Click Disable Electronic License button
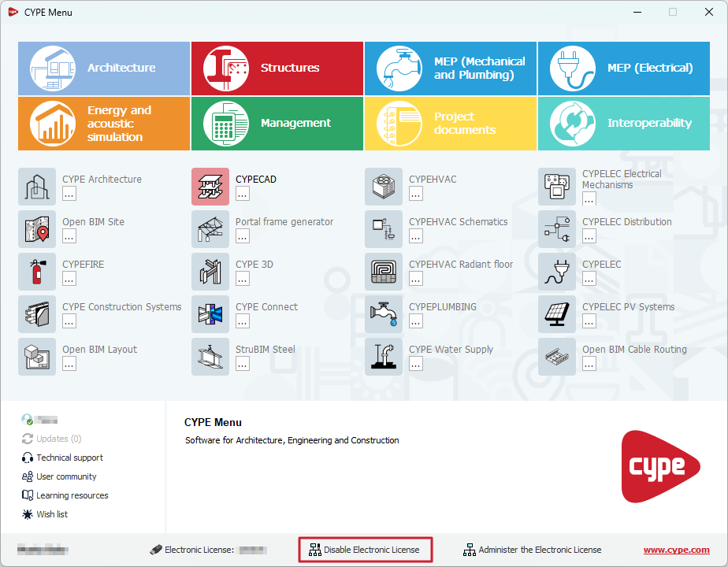Image resolution: width=728 pixels, height=567 pixels. (x=365, y=550)
